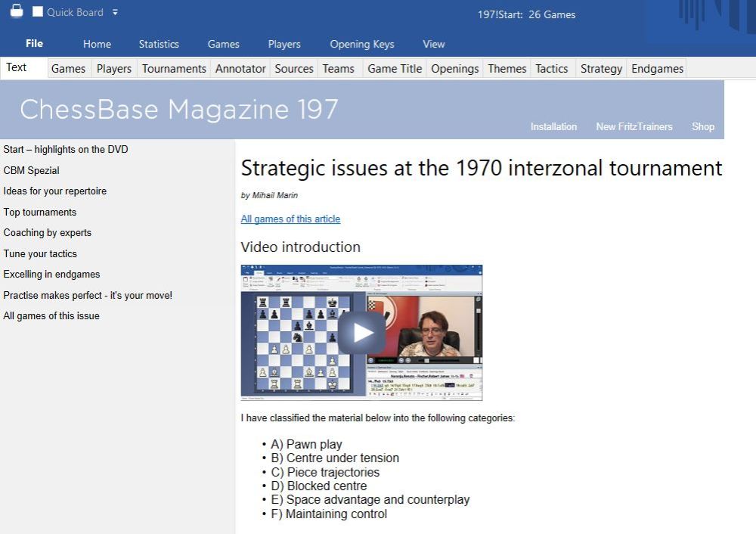
Task: Switch to the Home ribbon tab
Action: (x=97, y=44)
